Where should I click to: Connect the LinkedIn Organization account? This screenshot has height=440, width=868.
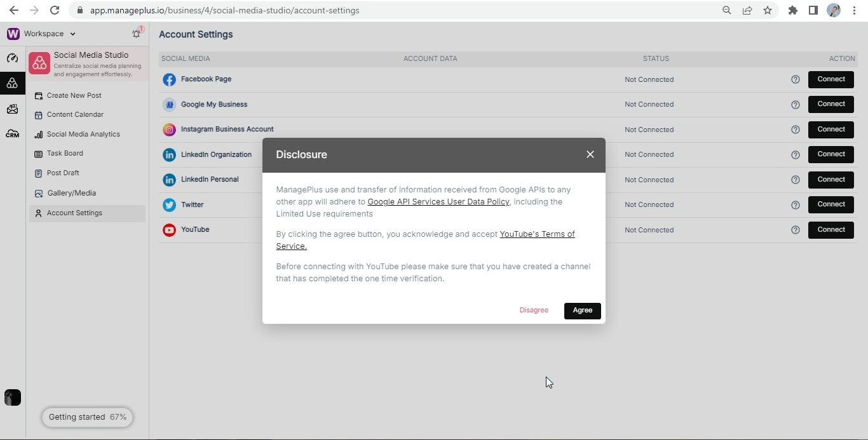pyautogui.click(x=831, y=154)
